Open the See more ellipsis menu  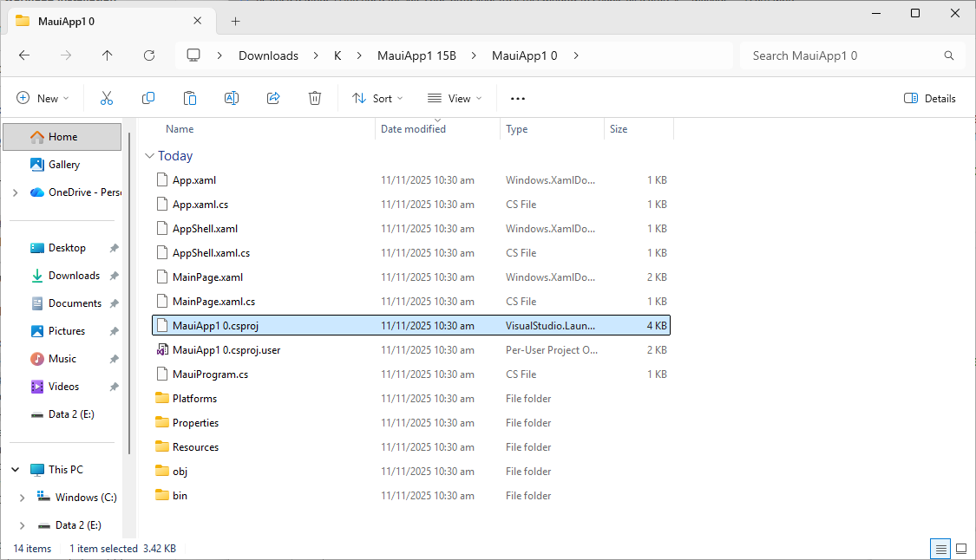pyautogui.click(x=518, y=98)
